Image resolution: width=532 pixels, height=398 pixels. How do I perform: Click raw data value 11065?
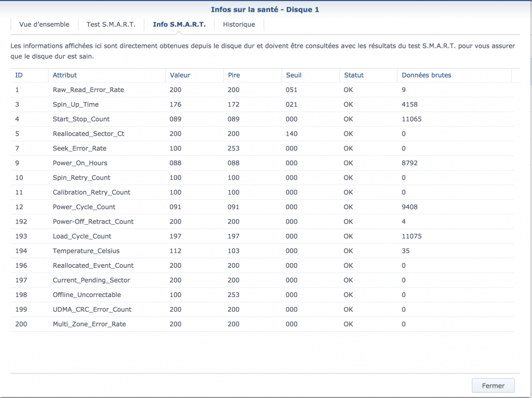tap(412, 119)
